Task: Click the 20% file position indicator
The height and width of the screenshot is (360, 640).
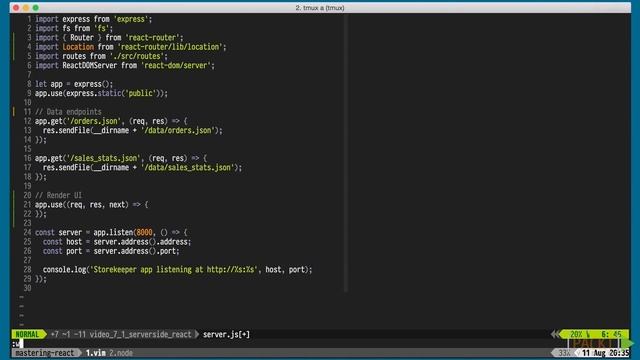Action: pyautogui.click(x=576, y=334)
